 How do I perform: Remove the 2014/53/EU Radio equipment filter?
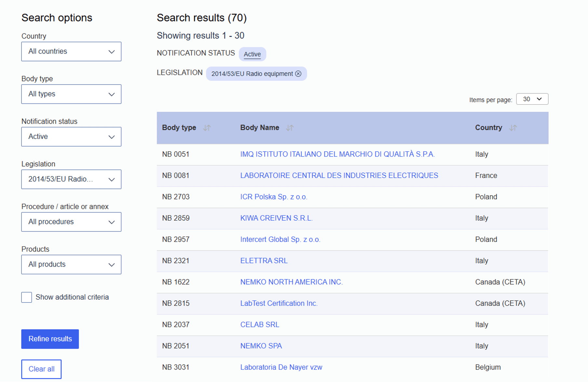click(298, 74)
